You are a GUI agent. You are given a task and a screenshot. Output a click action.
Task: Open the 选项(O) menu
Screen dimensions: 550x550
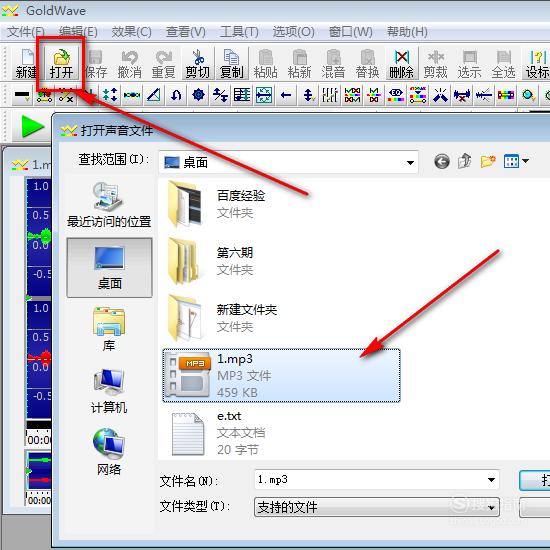tap(294, 32)
